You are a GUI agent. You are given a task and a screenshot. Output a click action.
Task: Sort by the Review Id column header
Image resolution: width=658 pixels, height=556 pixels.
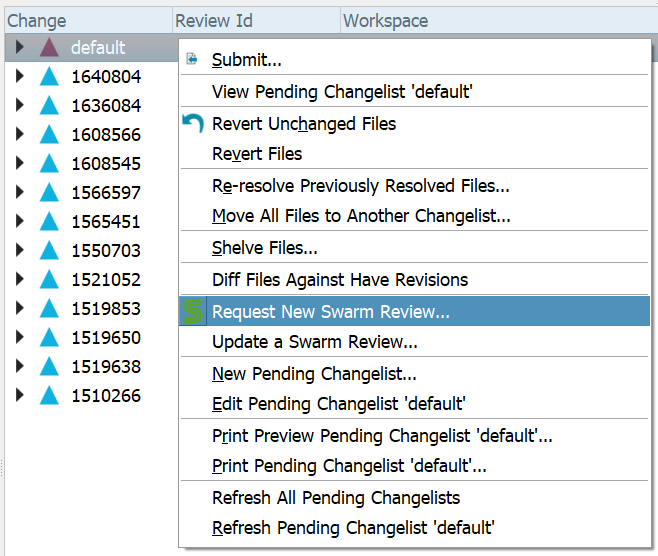pyautogui.click(x=213, y=20)
